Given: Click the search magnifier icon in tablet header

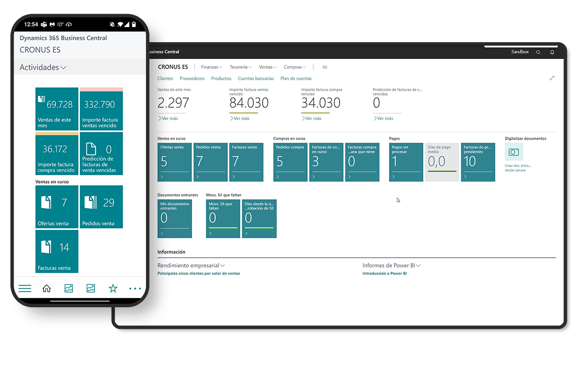Looking at the screenshot, I should [538, 52].
